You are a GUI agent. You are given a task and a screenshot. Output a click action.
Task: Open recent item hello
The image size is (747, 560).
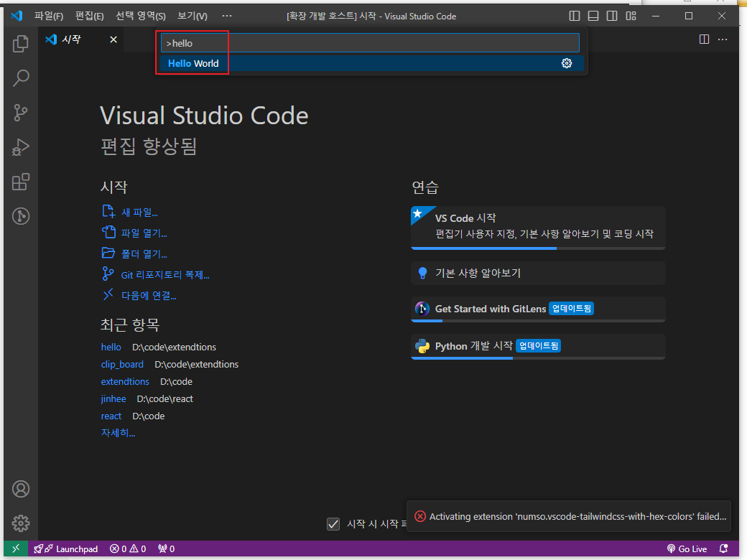click(x=111, y=347)
